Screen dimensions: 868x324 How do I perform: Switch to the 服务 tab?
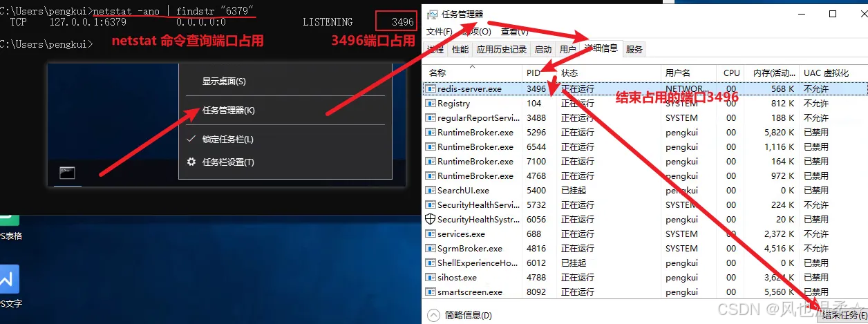[x=634, y=49]
